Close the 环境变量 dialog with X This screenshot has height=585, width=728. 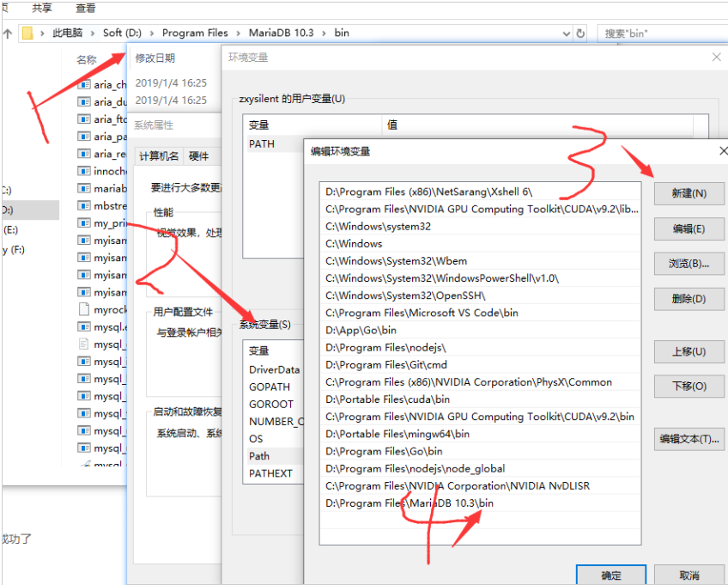click(x=717, y=57)
